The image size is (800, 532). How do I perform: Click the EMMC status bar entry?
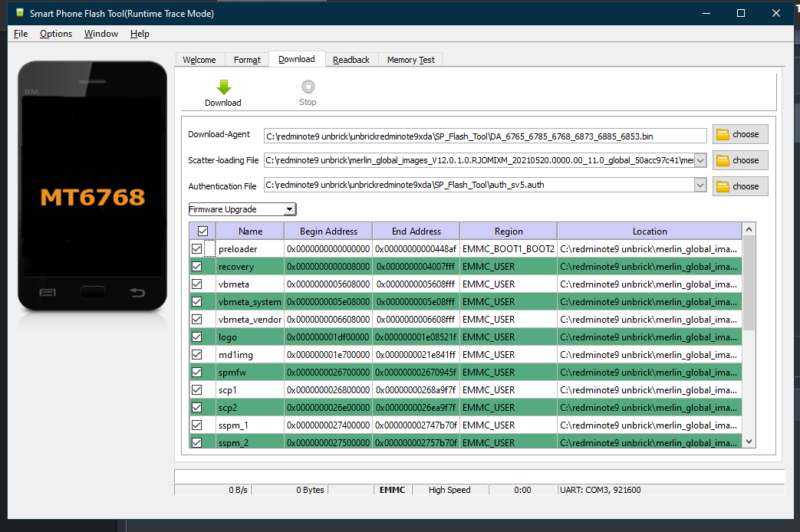point(393,490)
